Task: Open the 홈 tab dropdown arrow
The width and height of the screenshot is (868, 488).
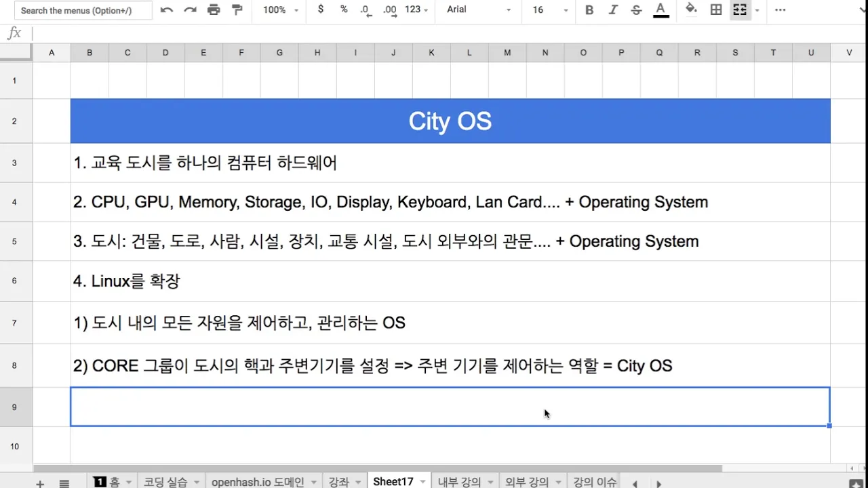Action: (128, 483)
